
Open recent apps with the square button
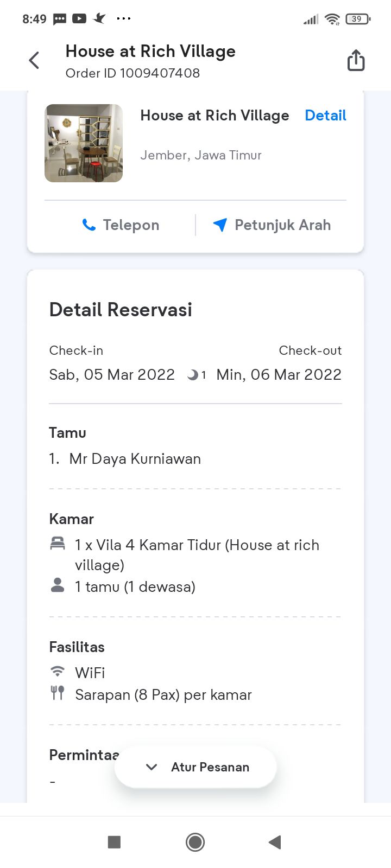tap(114, 842)
